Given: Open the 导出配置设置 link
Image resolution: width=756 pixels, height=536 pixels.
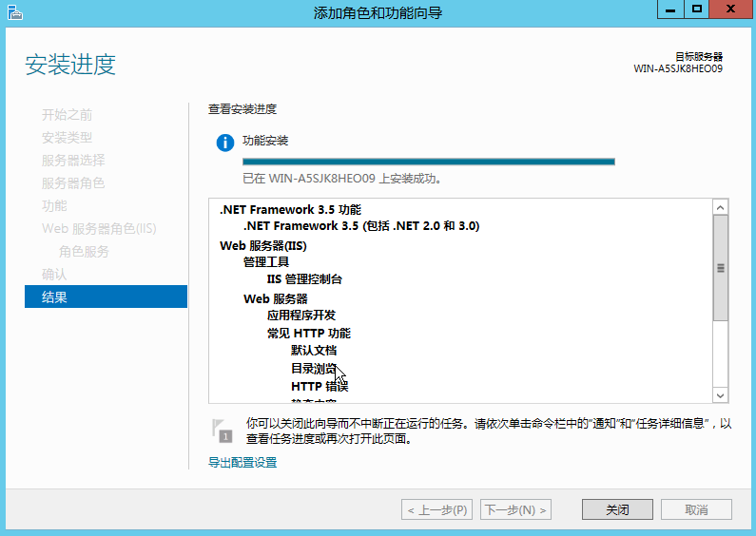Looking at the screenshot, I should click(242, 463).
